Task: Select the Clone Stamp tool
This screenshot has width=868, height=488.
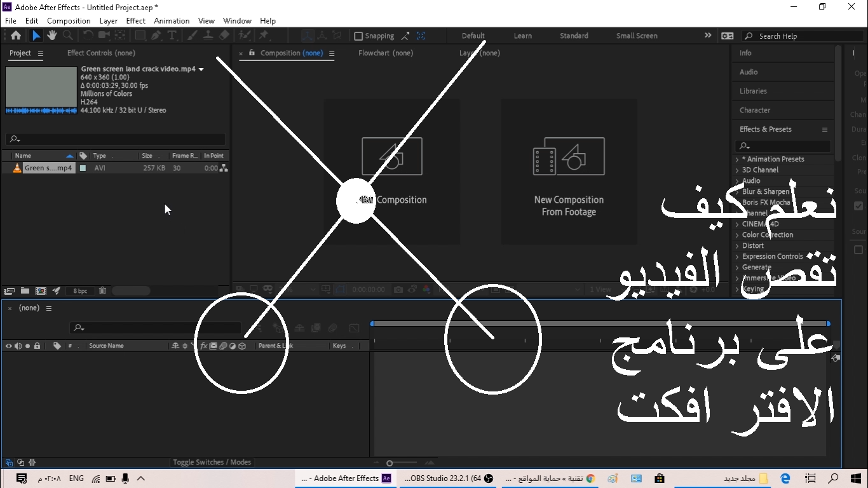Action: [208, 36]
